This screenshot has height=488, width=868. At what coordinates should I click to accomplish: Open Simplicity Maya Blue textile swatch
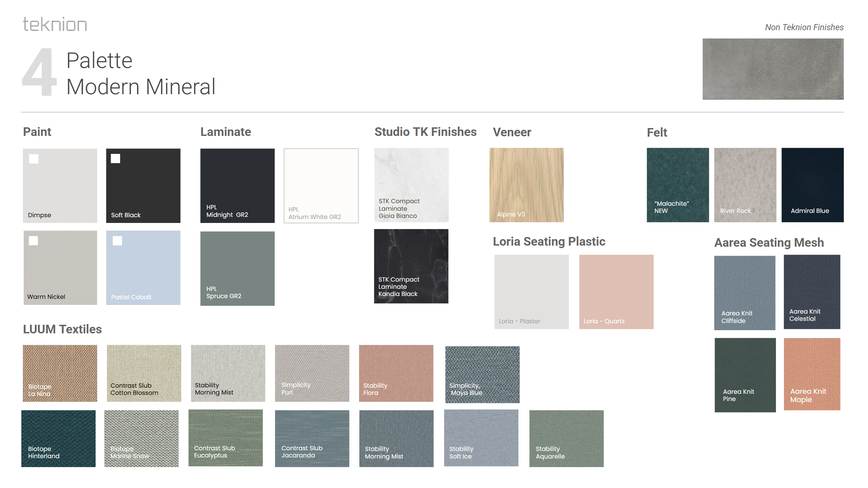[x=482, y=374]
